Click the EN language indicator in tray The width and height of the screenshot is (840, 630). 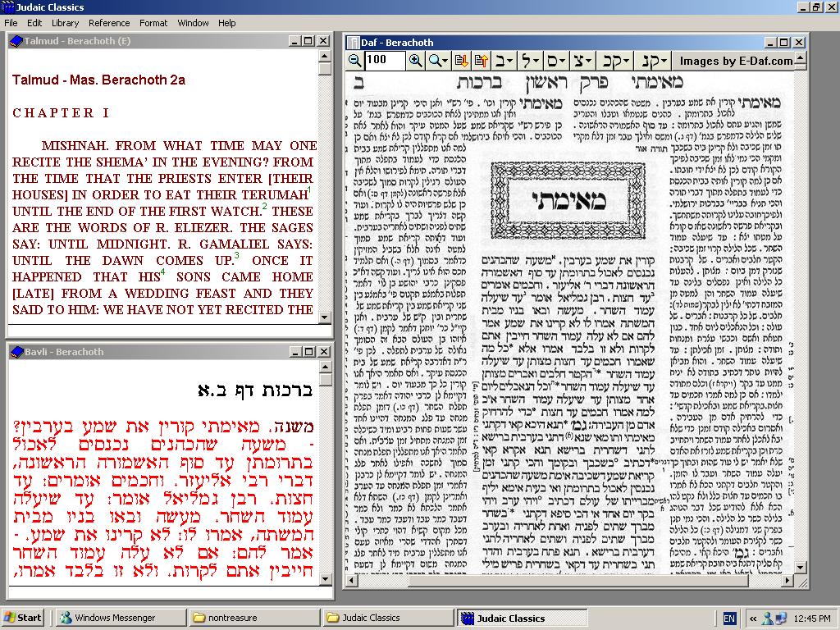[729, 618]
